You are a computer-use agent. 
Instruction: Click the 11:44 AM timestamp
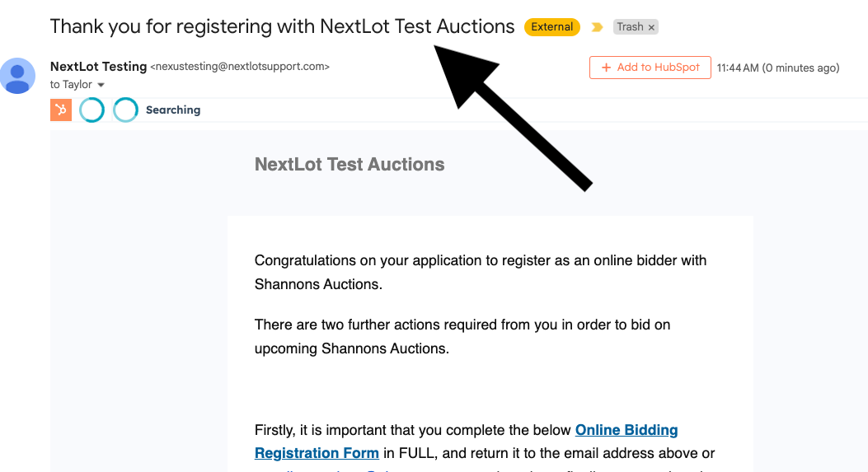coord(778,68)
